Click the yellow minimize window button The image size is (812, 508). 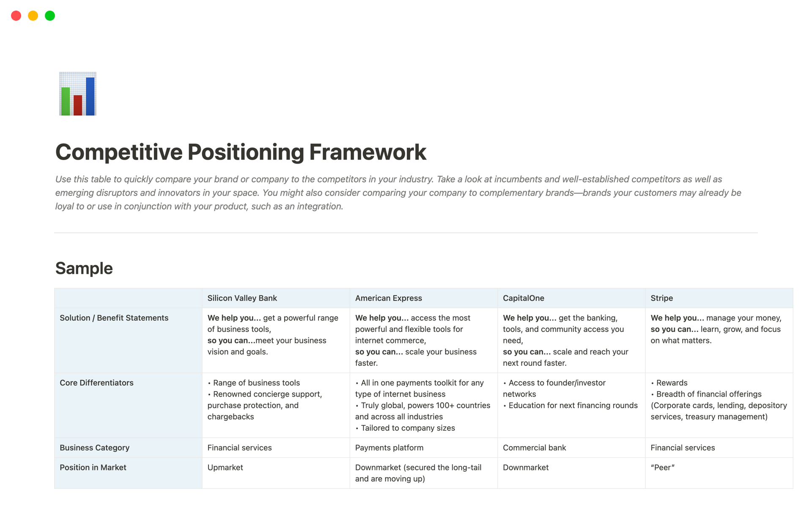click(x=33, y=16)
